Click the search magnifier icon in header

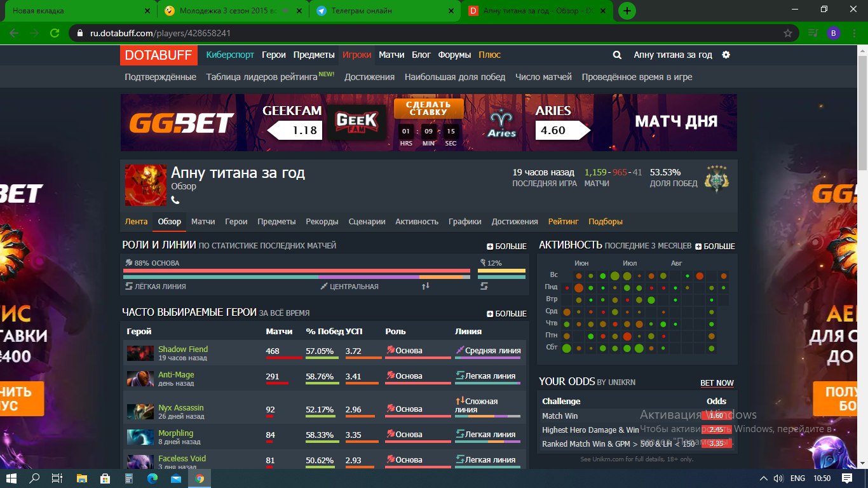[617, 55]
